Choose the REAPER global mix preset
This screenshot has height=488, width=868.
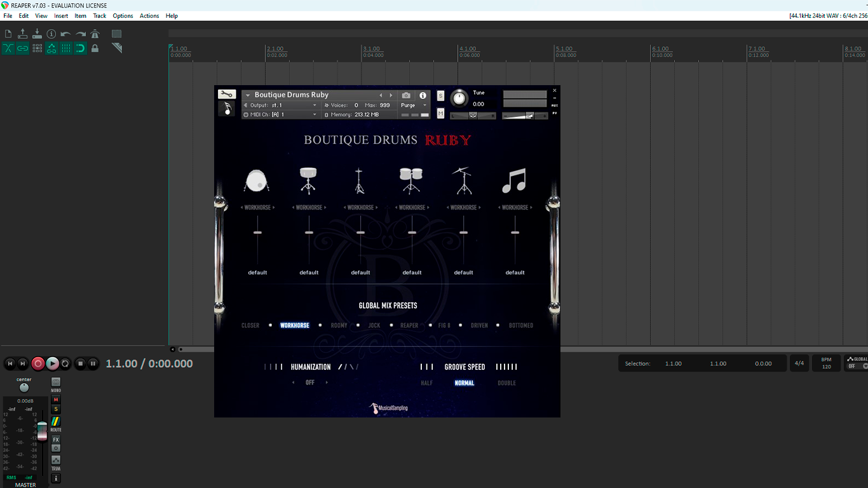pyautogui.click(x=409, y=325)
